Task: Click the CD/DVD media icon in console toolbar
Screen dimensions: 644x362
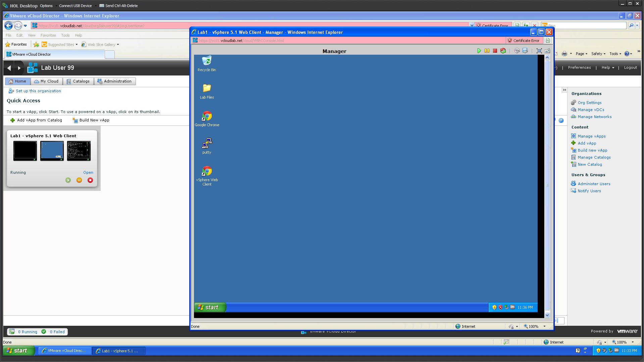Action: (517, 51)
